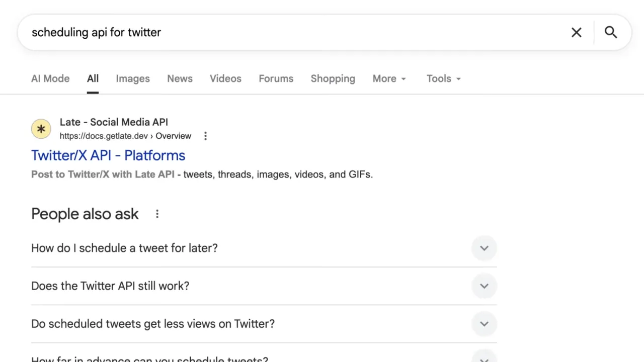Click the Late - Social Media API site name
This screenshot has width=644, height=362.
[114, 122]
